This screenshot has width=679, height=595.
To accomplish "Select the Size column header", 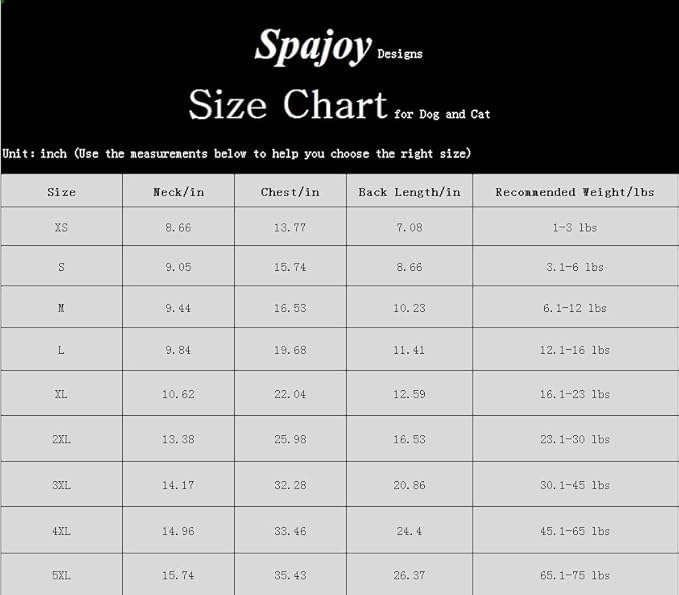I will [61, 192].
